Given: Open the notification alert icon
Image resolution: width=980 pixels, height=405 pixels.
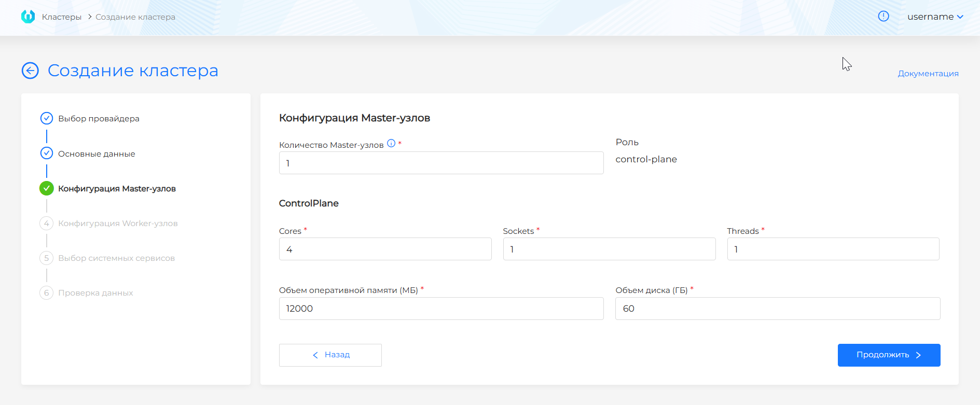Looking at the screenshot, I should click(883, 17).
